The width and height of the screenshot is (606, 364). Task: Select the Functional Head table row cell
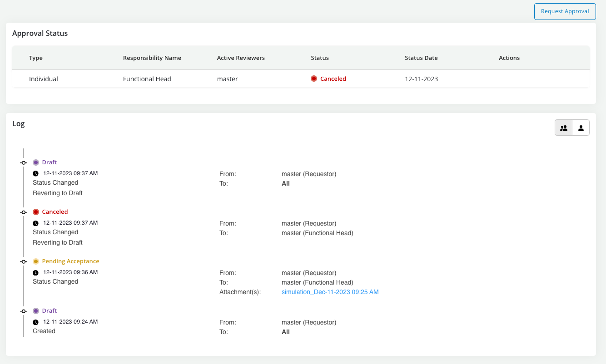tap(147, 79)
